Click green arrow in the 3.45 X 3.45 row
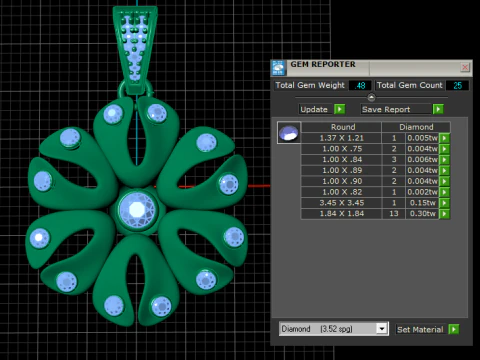Viewport: 480px width, 360px height. 444,203
